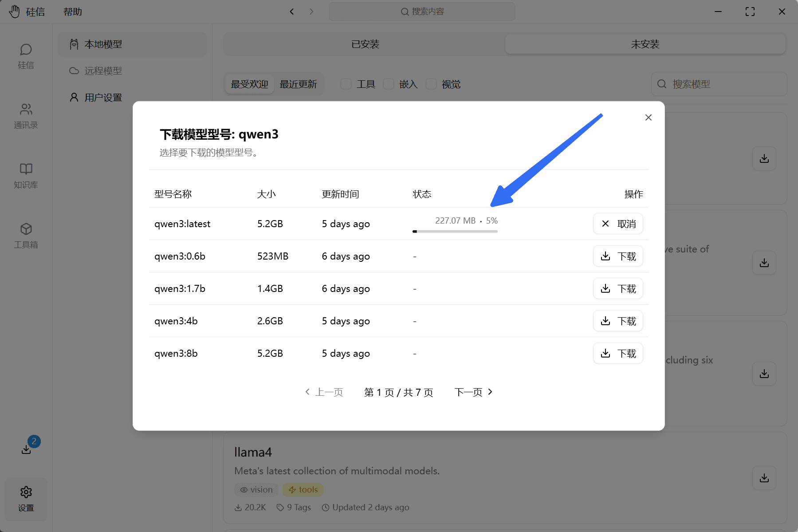The height and width of the screenshot is (532, 798).
Task: Click the download icon beside 've suite of'
Action: [764, 263]
